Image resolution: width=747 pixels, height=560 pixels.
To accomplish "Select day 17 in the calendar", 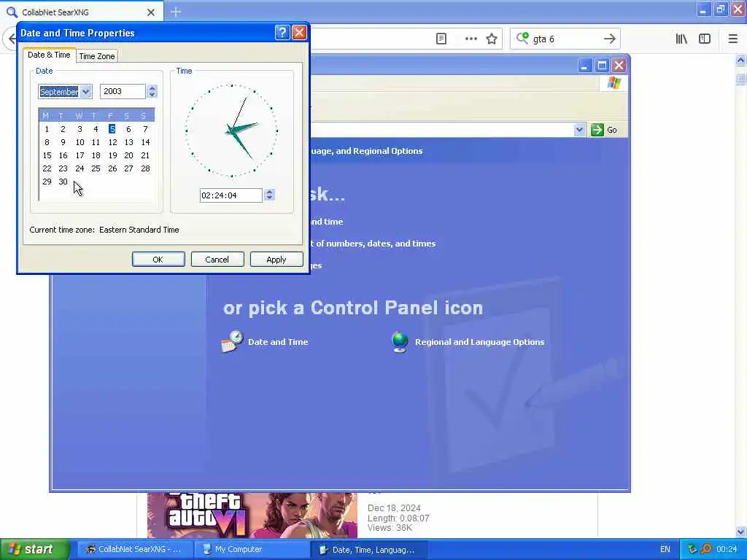I will coord(80,155).
